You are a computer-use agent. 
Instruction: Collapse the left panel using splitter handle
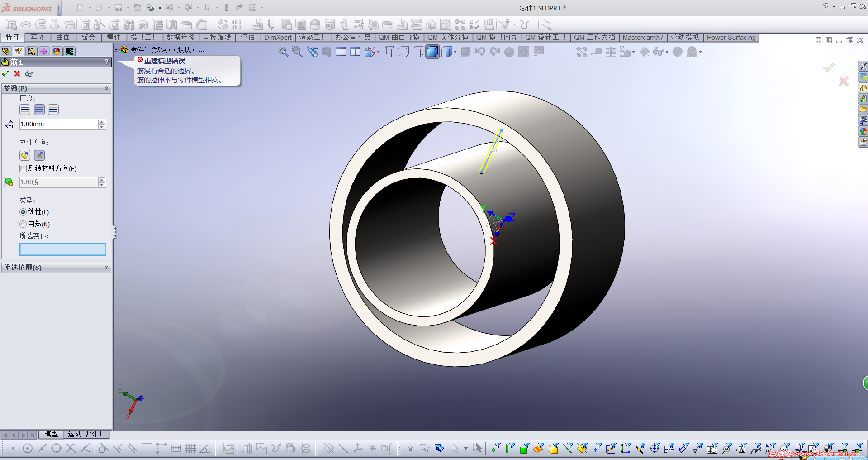[x=115, y=232]
